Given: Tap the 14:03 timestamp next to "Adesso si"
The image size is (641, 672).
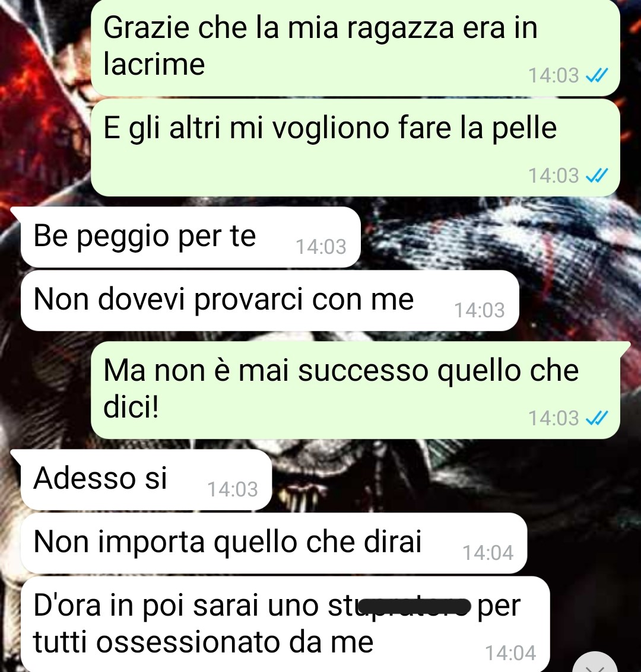Looking at the screenshot, I should 233,489.
